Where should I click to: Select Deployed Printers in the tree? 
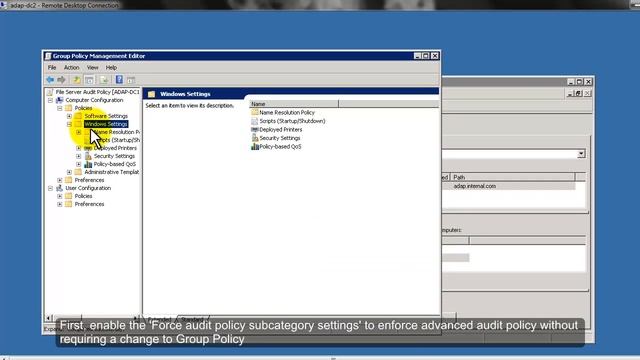point(115,148)
